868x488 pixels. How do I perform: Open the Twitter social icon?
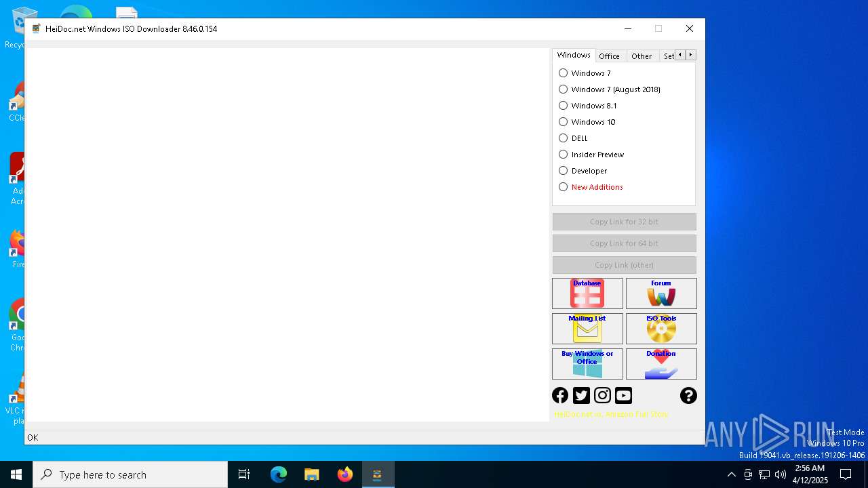pos(581,396)
